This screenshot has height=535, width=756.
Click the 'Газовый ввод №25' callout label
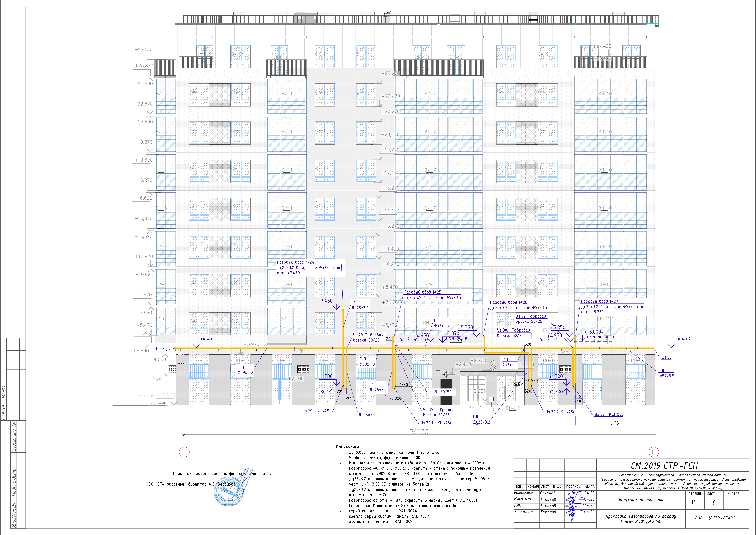pyautogui.click(x=422, y=292)
